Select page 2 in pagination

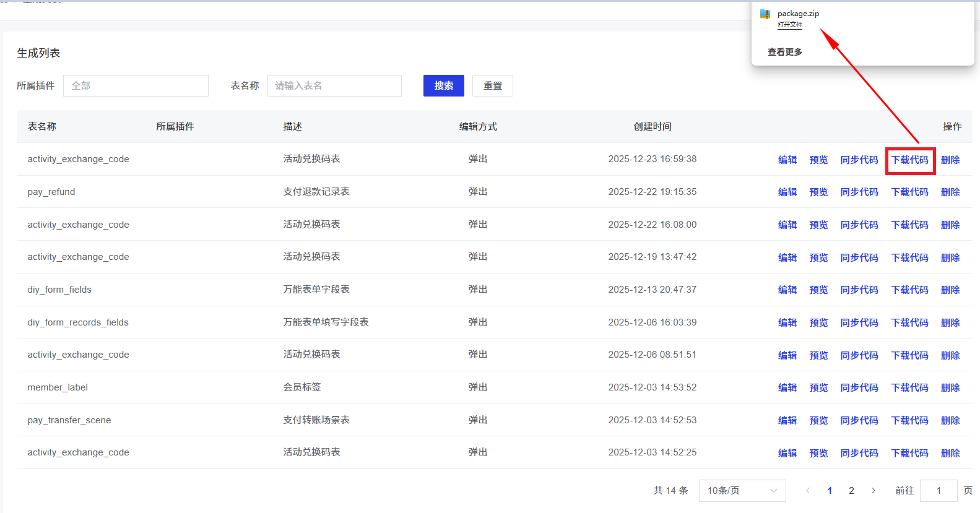pyautogui.click(x=851, y=491)
